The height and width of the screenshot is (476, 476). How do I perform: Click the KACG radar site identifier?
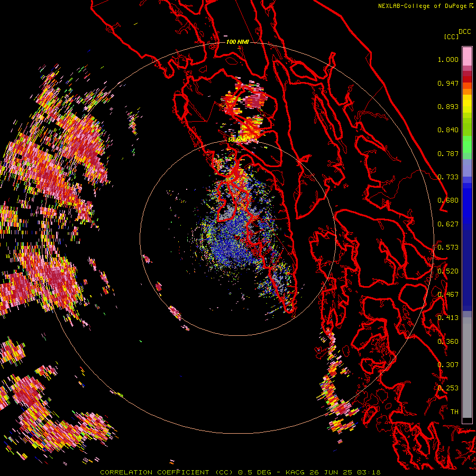(295, 472)
